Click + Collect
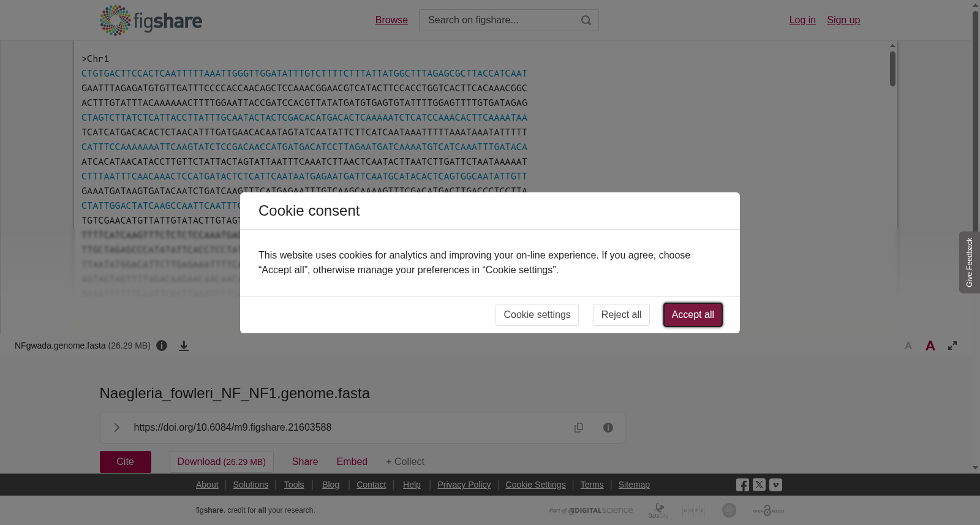Image resolution: width=980 pixels, height=525 pixels. click(x=405, y=462)
